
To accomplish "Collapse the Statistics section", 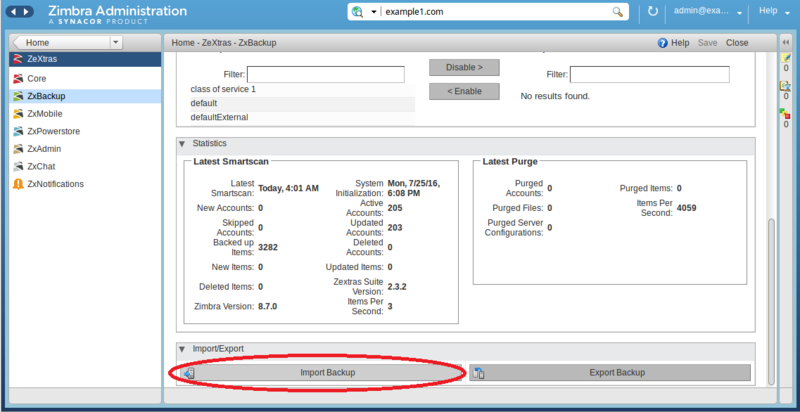I will [x=182, y=144].
